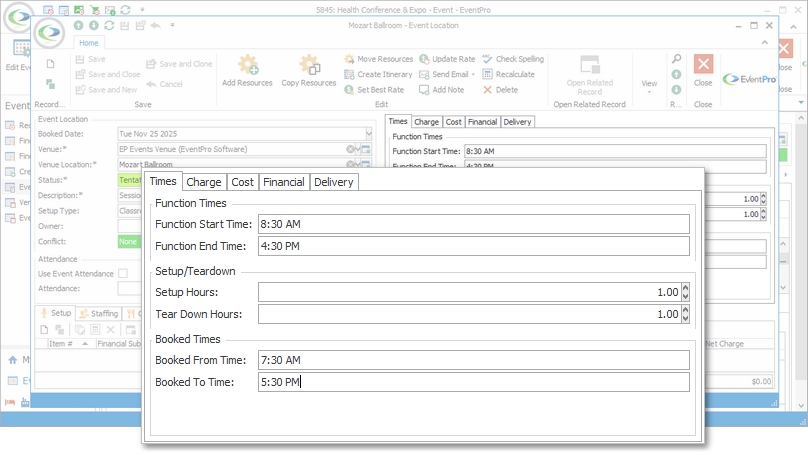Image resolution: width=808 pixels, height=455 pixels.
Task: Click the previous record up-arrow in ribbon
Action: 676,75
